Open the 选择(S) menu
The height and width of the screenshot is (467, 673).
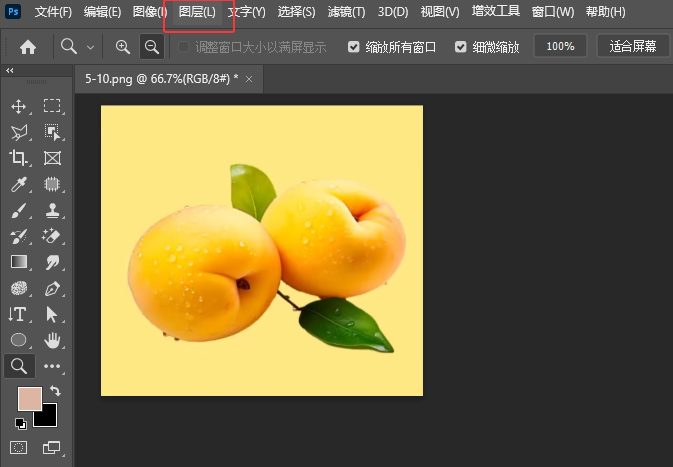point(296,12)
